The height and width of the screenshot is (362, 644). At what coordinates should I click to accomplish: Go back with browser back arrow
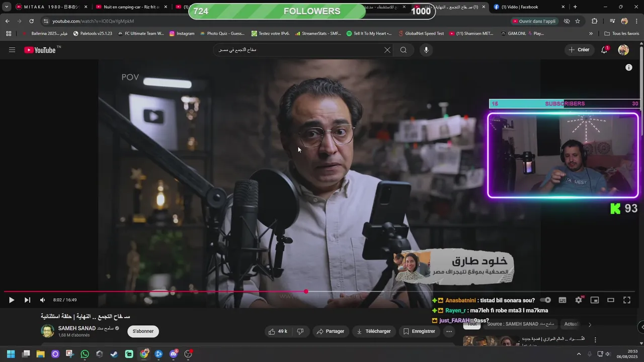[7, 21]
